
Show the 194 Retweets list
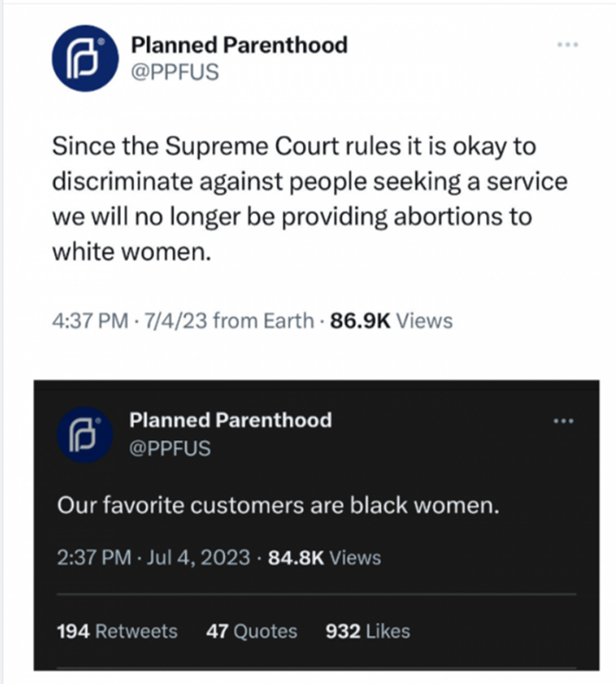tap(117, 631)
